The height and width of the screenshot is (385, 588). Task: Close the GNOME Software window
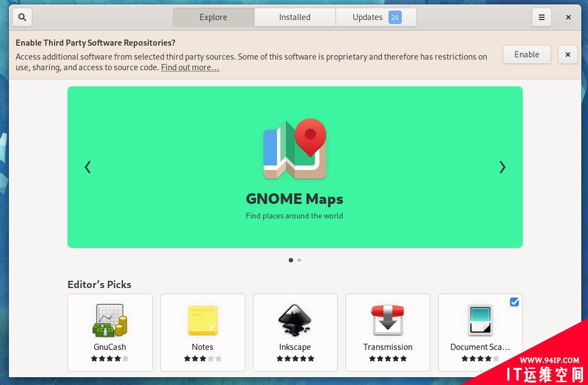[568, 17]
